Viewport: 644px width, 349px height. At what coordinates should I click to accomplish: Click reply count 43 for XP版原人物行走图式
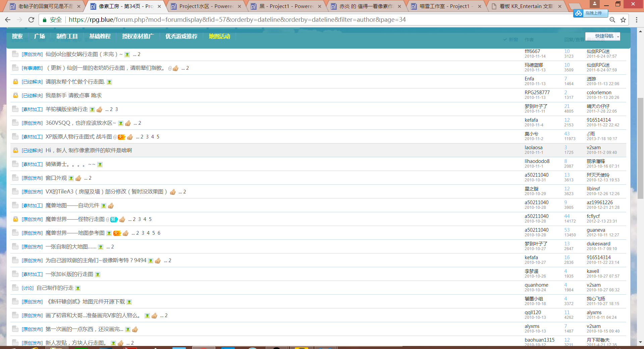[x=567, y=134]
